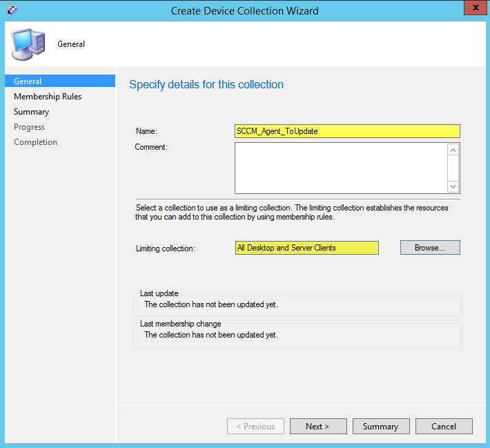The width and height of the screenshot is (490, 448).
Task: Click the 'Limiting collection:' label
Action: pos(166,249)
